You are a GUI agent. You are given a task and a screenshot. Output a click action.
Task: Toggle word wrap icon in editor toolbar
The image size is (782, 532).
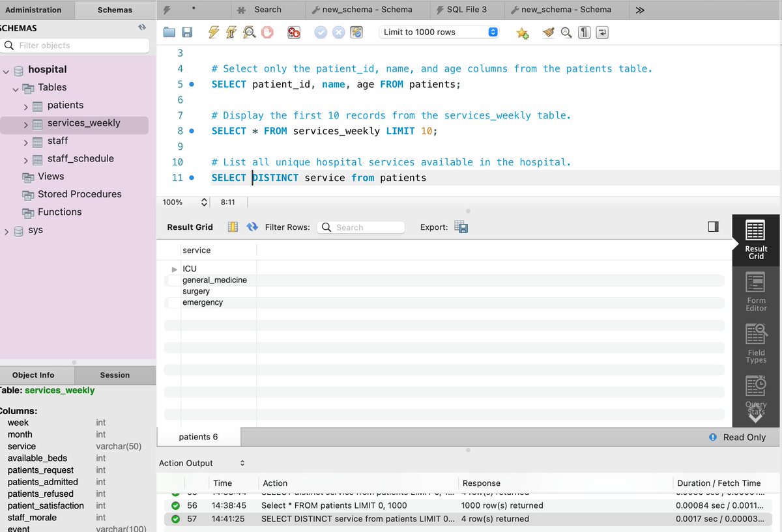pyautogui.click(x=602, y=32)
